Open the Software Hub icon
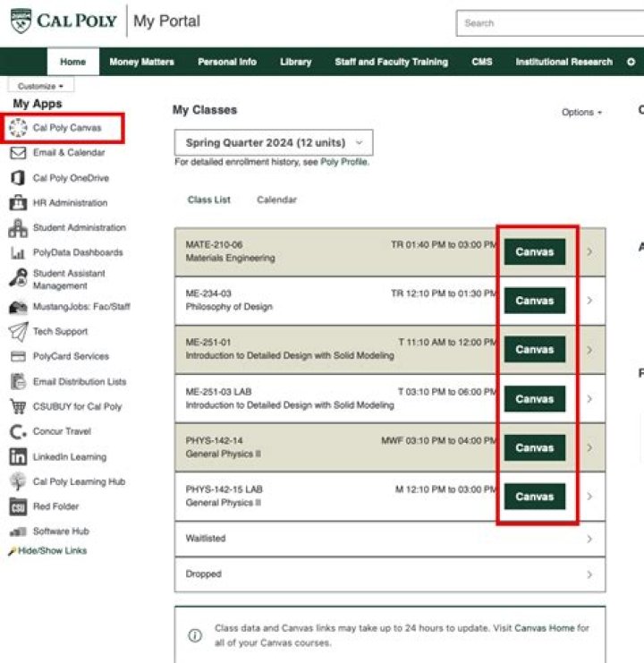Image resolution: width=644 pixels, height=663 pixels. pyautogui.click(x=18, y=531)
